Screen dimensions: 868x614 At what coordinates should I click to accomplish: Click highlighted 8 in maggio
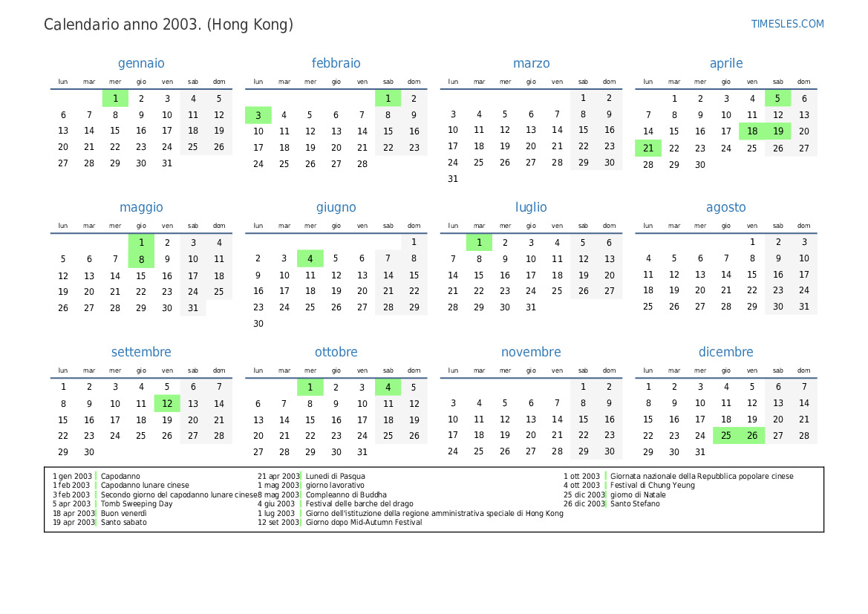(141, 259)
